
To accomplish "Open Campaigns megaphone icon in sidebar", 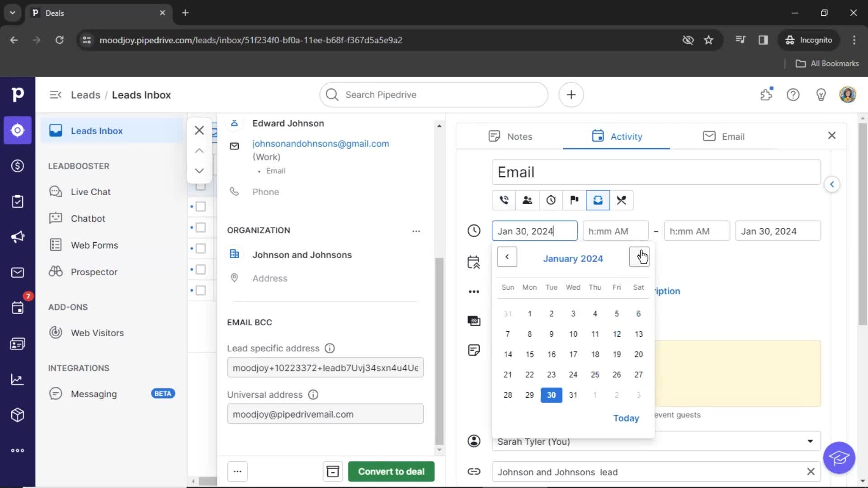I will [18, 237].
